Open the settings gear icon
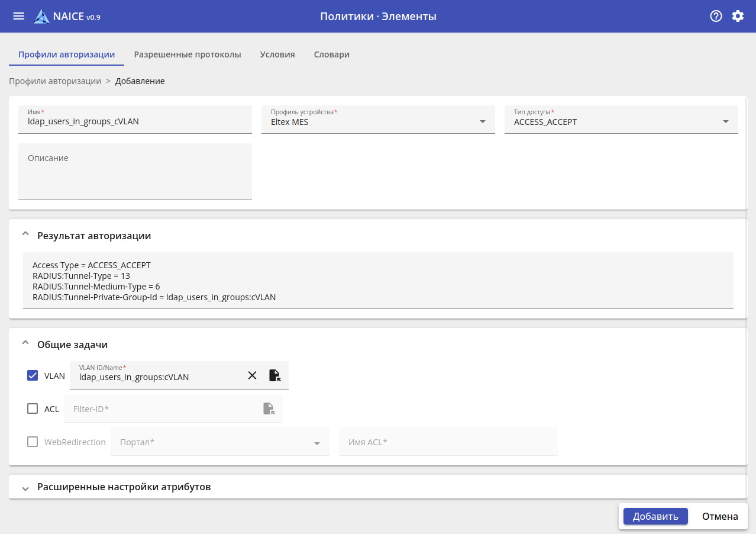Screen dimensions: 756x534 point(738,16)
